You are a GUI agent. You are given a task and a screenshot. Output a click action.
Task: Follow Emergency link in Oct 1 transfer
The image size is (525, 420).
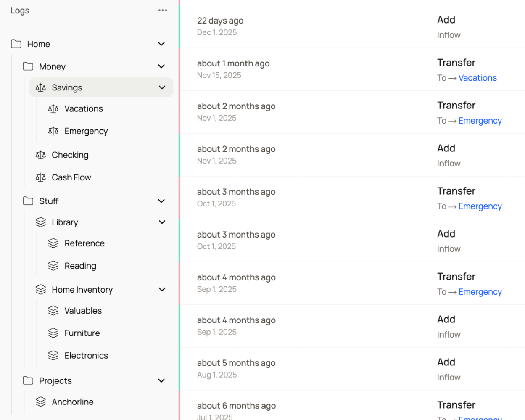pyautogui.click(x=480, y=206)
